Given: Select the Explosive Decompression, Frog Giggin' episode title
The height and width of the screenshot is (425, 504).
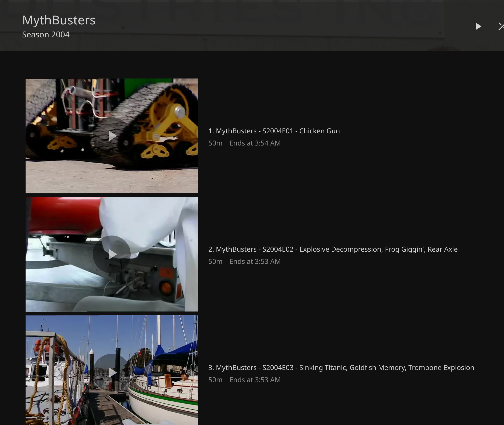Looking at the screenshot, I should (333, 249).
